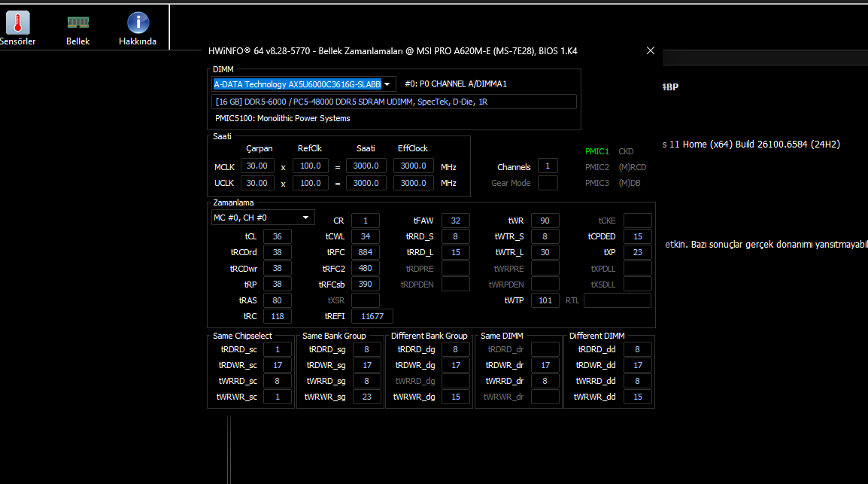
Task: Click the MCLK EffClock 3000.0 field
Action: (414, 166)
